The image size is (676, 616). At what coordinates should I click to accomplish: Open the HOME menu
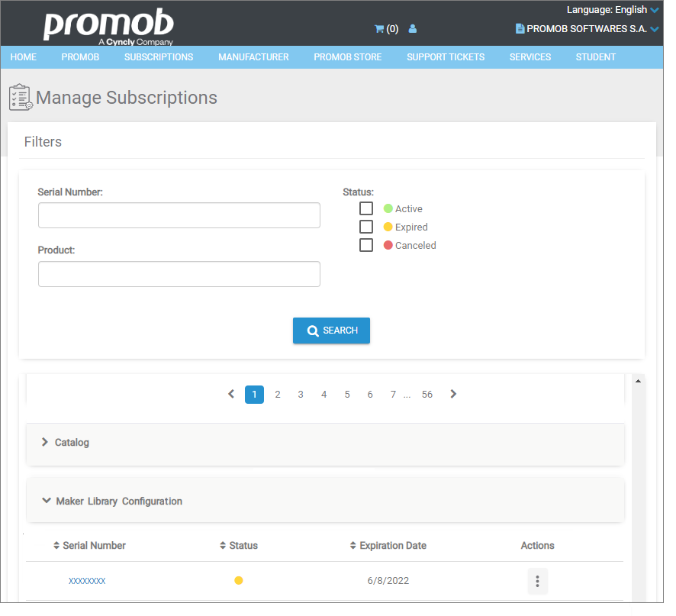point(24,57)
